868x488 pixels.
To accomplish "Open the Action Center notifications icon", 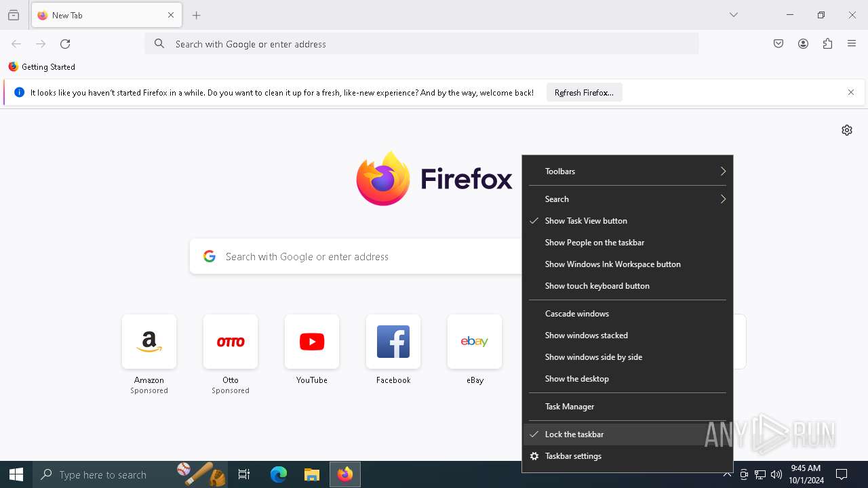I will coord(842,474).
